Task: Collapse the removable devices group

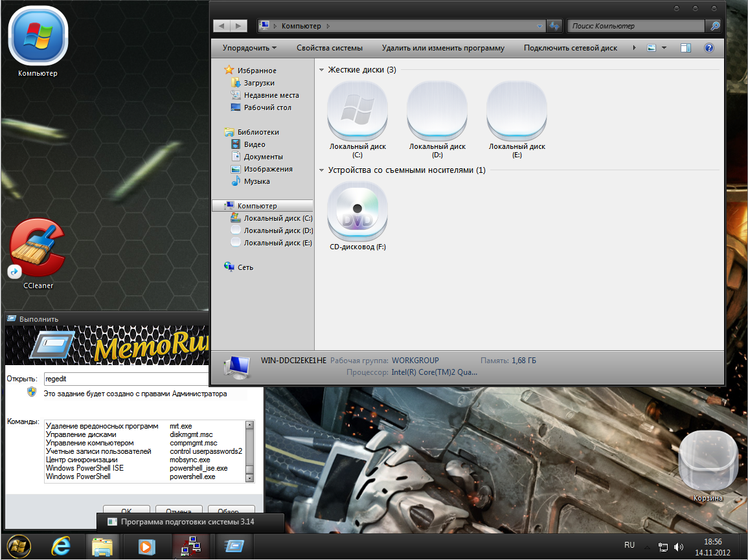Action: pyautogui.click(x=322, y=171)
